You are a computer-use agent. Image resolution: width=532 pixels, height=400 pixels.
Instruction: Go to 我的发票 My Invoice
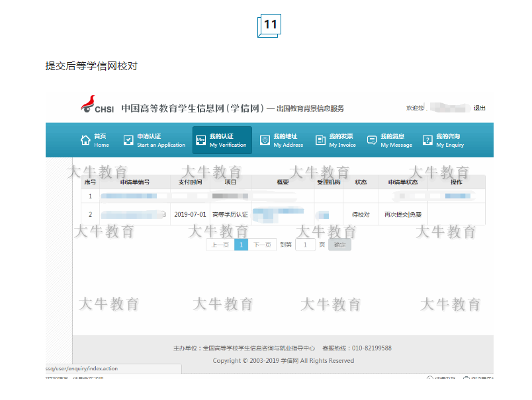pos(336,140)
